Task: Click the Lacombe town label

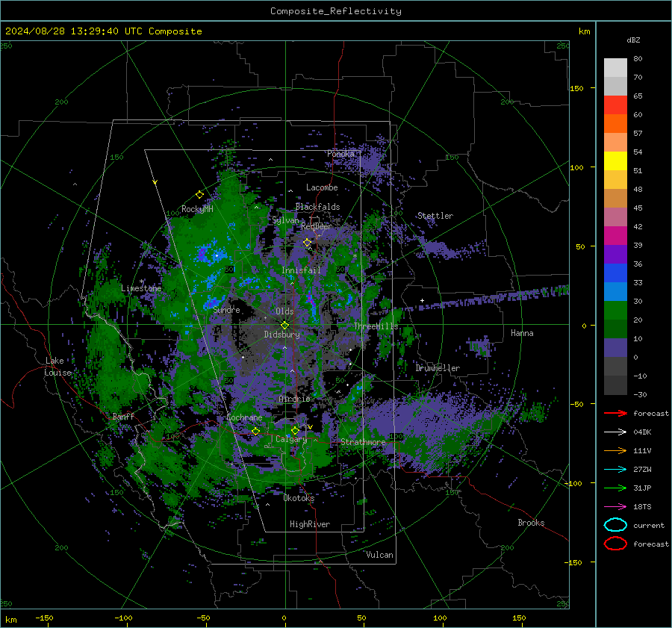Action: [322, 187]
